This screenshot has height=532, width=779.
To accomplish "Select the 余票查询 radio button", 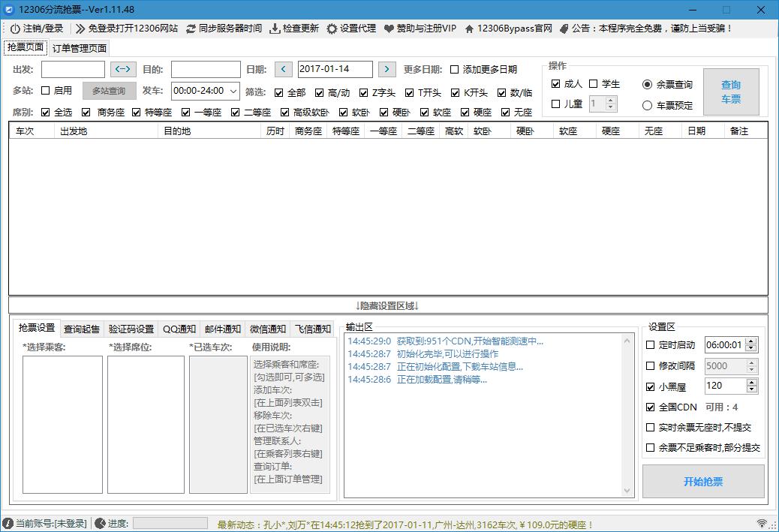I will pyautogui.click(x=647, y=85).
